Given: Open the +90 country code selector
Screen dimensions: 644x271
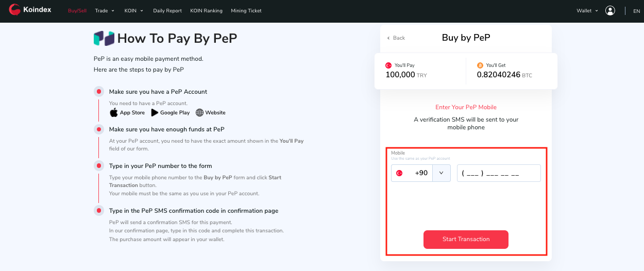Looking at the screenshot, I should 442,173.
